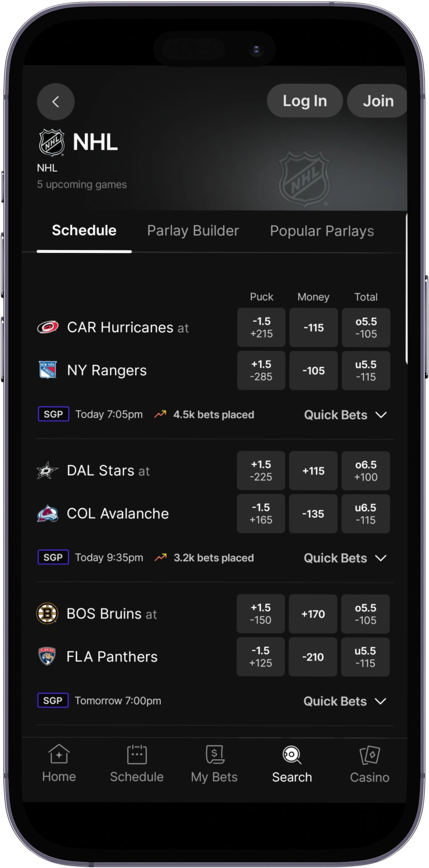Select over 6.5 total for Stars-Avalanche
Viewport: 429px width, 868px height.
tap(366, 471)
